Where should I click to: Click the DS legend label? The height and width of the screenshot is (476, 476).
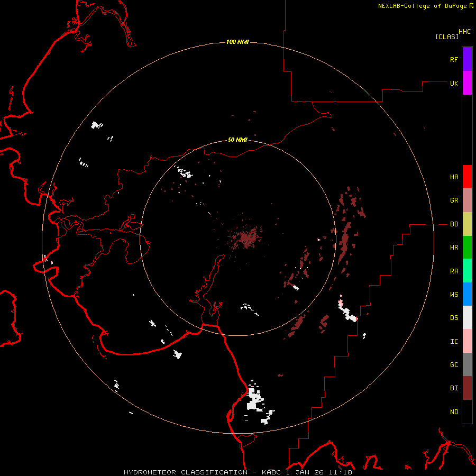pos(454,318)
